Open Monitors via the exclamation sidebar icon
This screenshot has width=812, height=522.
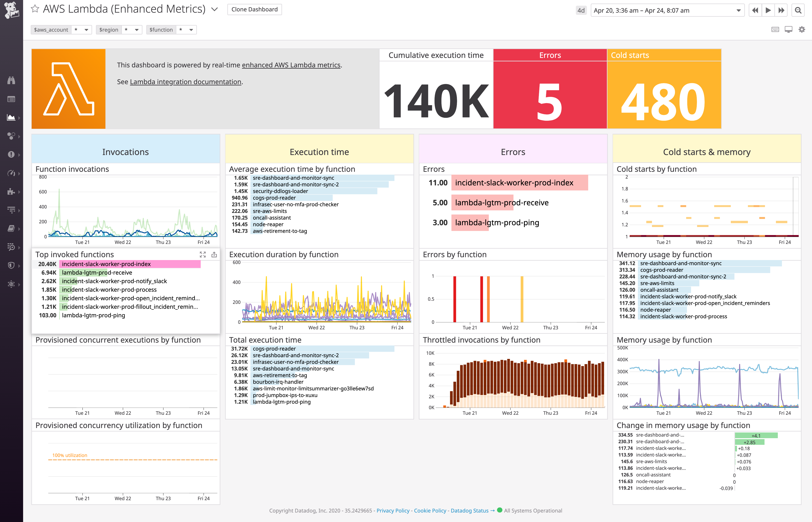tap(12, 154)
